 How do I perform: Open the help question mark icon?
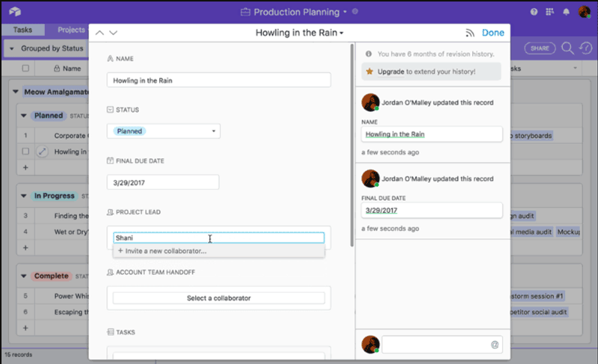[x=534, y=12]
